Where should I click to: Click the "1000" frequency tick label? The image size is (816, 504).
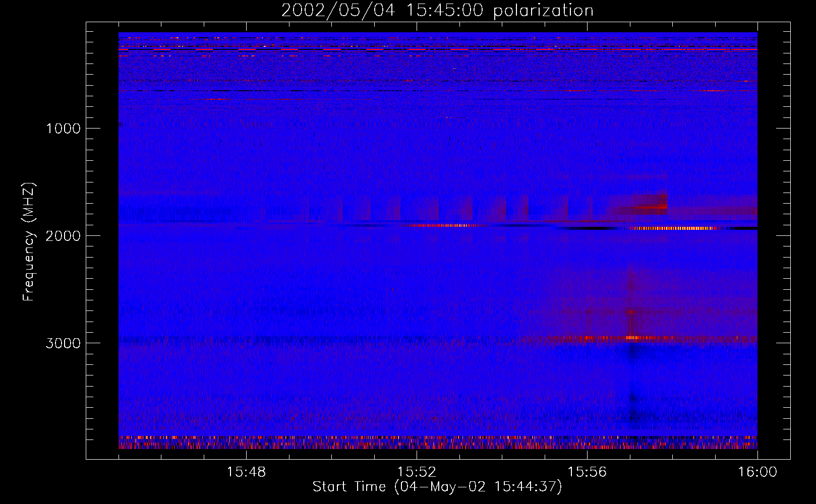click(x=63, y=129)
